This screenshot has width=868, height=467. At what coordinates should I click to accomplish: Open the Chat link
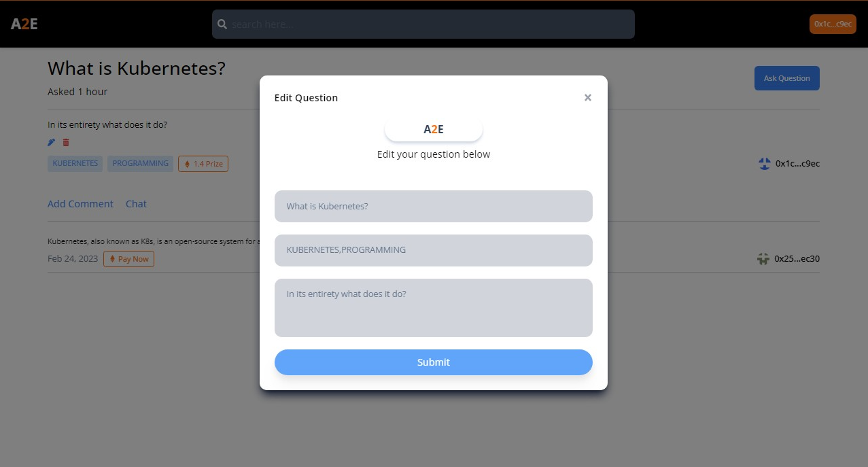coord(136,204)
